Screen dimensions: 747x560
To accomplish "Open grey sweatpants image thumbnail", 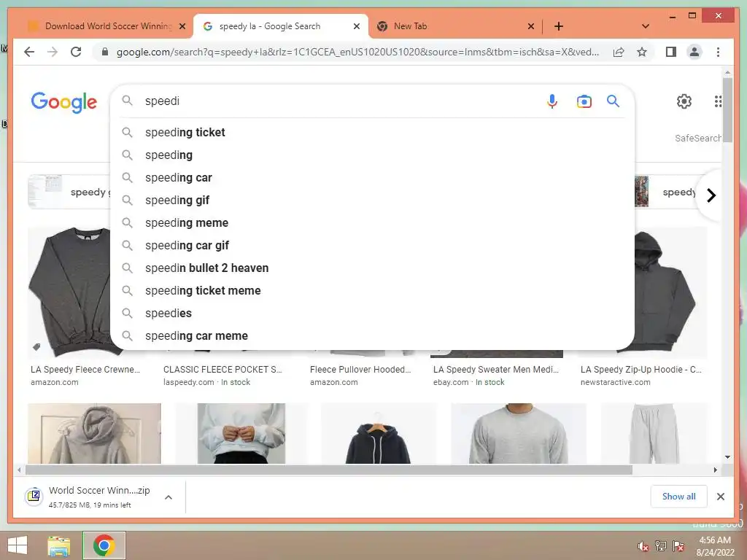I will click(654, 433).
